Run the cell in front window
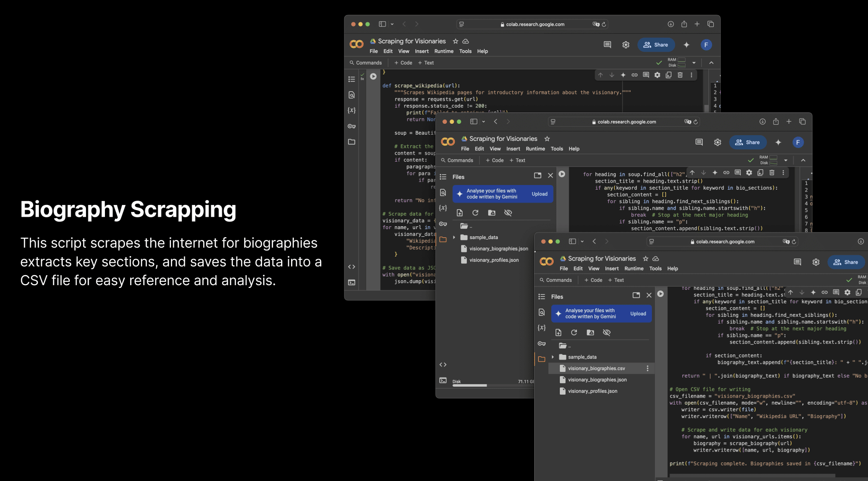868x481 pixels. pos(660,294)
